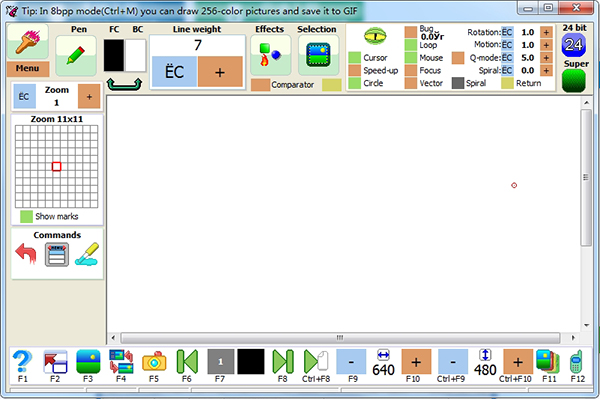The image size is (600, 399).
Task: Toggle the Bug option
Action: coord(411,33)
